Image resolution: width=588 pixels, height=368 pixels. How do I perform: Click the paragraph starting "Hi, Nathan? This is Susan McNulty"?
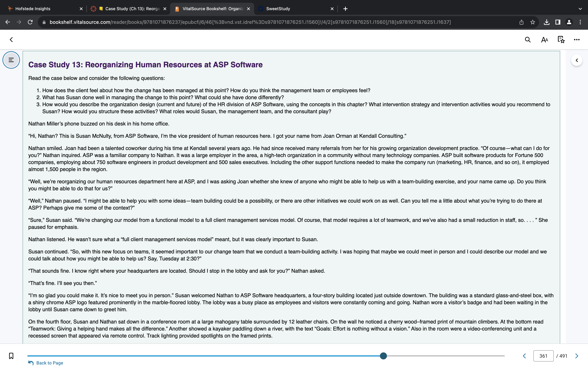217,136
